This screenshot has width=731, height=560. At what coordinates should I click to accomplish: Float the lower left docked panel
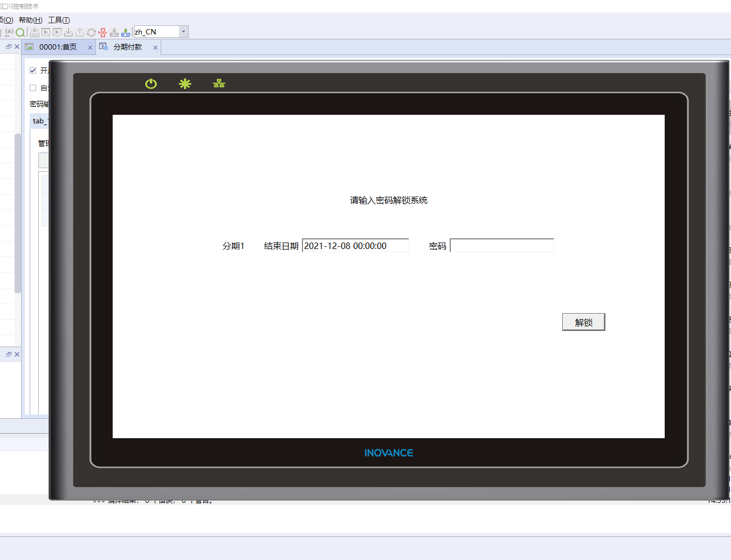(x=9, y=354)
